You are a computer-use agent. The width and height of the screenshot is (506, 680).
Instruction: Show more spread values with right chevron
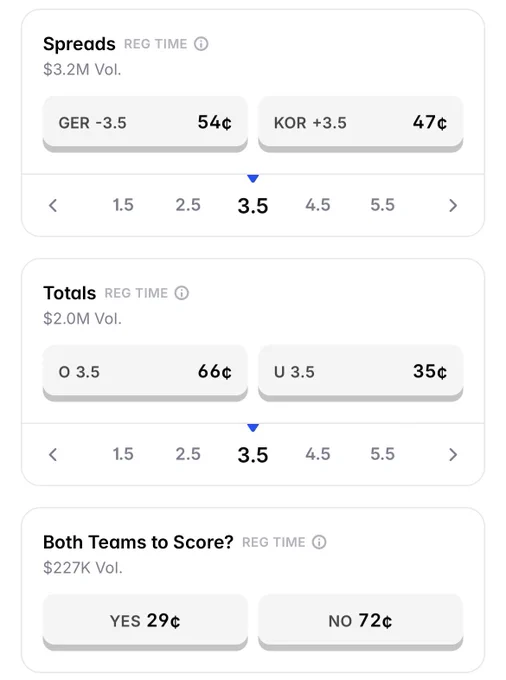(453, 205)
